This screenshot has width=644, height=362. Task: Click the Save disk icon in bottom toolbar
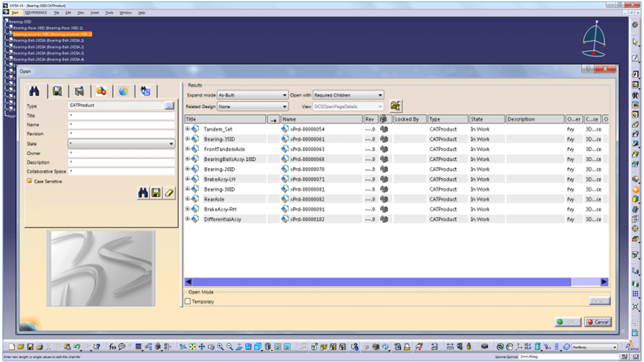click(x=30, y=347)
